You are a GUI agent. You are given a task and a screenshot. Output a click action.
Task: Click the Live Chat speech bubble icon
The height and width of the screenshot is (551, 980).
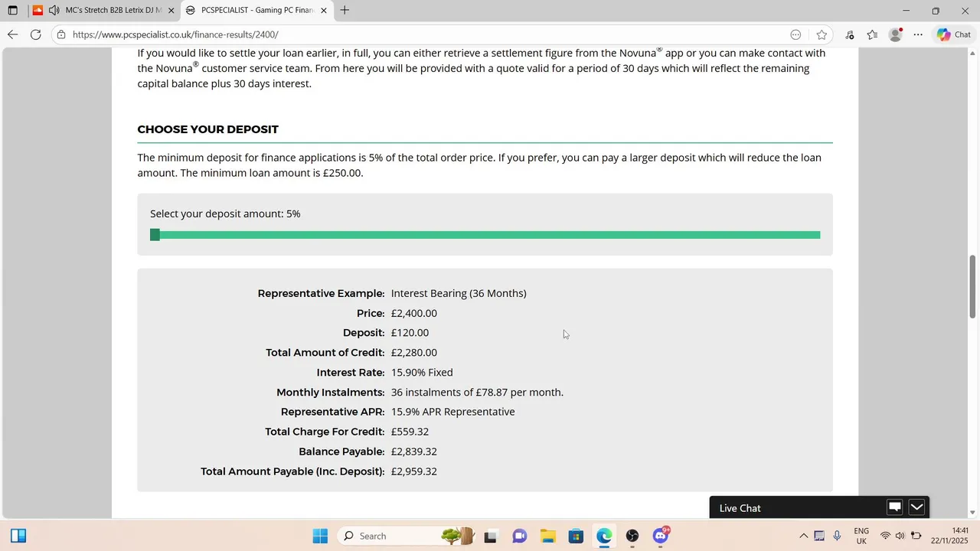894,507
